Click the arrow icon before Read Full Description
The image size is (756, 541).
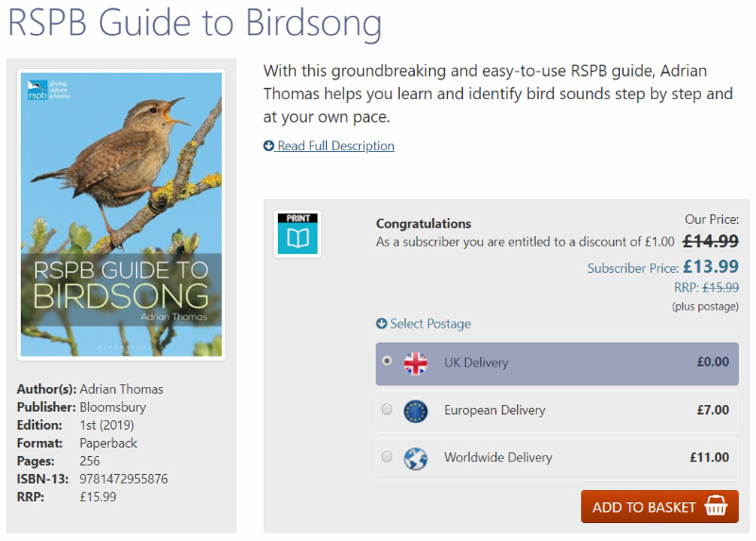[268, 145]
